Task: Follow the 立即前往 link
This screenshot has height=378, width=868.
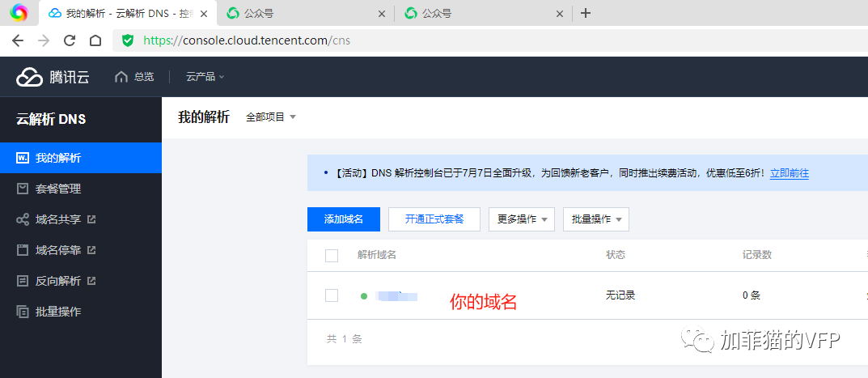Action: point(790,173)
